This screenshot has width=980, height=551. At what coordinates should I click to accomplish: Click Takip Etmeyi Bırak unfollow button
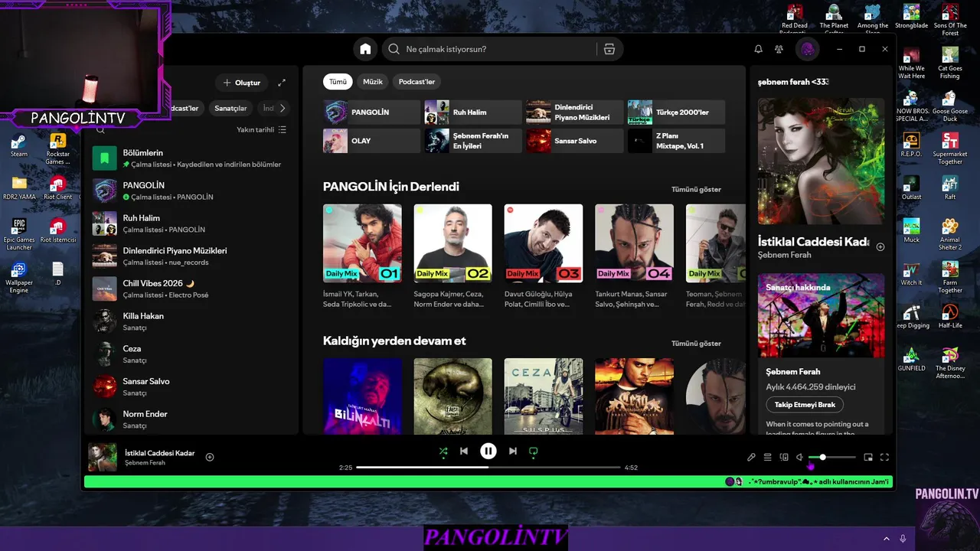point(805,404)
